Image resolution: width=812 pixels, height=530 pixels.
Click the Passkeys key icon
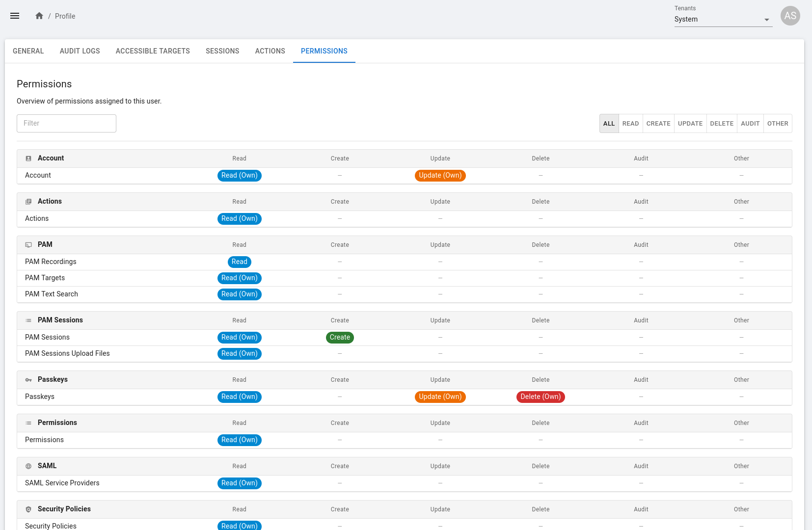(28, 380)
